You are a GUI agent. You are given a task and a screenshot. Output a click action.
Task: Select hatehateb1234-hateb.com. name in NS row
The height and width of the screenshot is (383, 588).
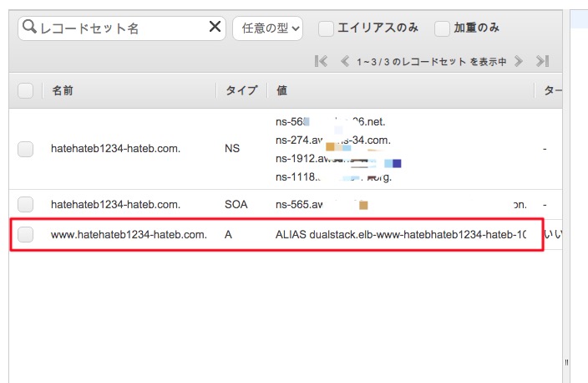(x=115, y=149)
